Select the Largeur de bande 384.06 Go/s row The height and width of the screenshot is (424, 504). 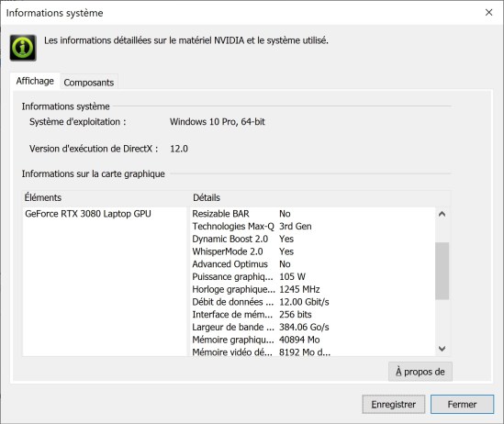click(x=313, y=327)
